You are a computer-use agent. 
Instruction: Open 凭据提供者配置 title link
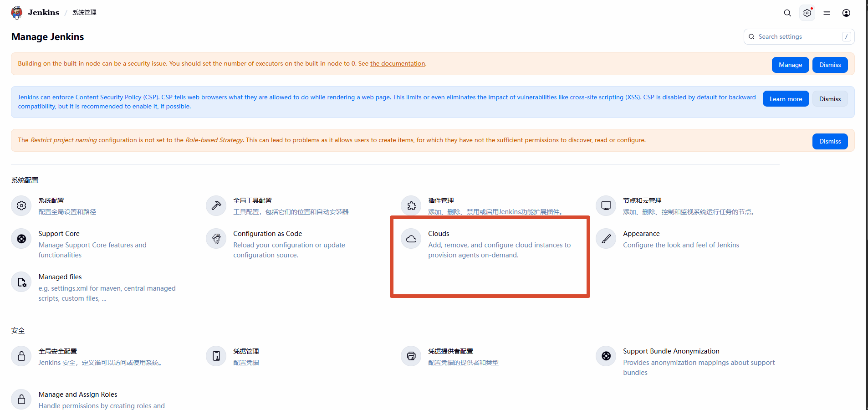451,351
